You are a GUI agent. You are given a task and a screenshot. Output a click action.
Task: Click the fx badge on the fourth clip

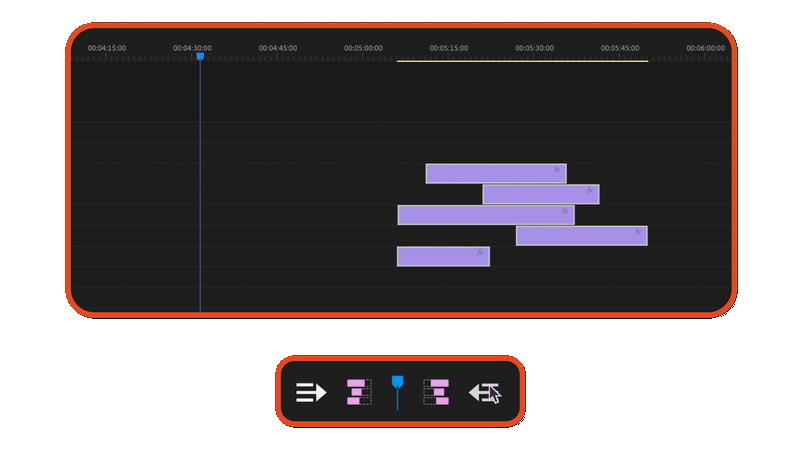coord(638,232)
